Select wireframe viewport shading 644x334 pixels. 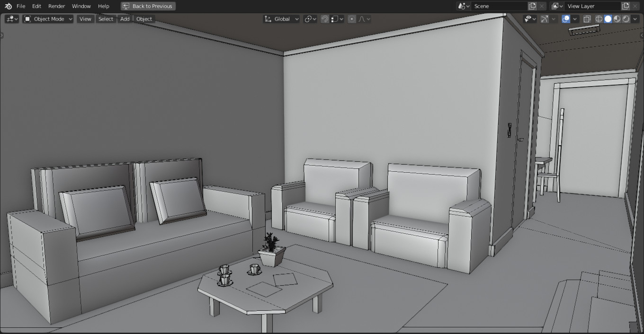[x=599, y=19]
